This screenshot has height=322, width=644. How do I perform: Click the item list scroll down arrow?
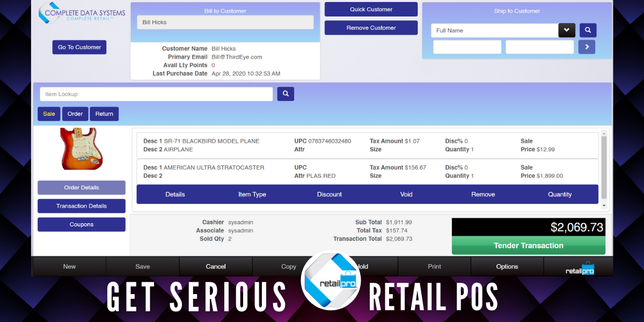pos(604,206)
